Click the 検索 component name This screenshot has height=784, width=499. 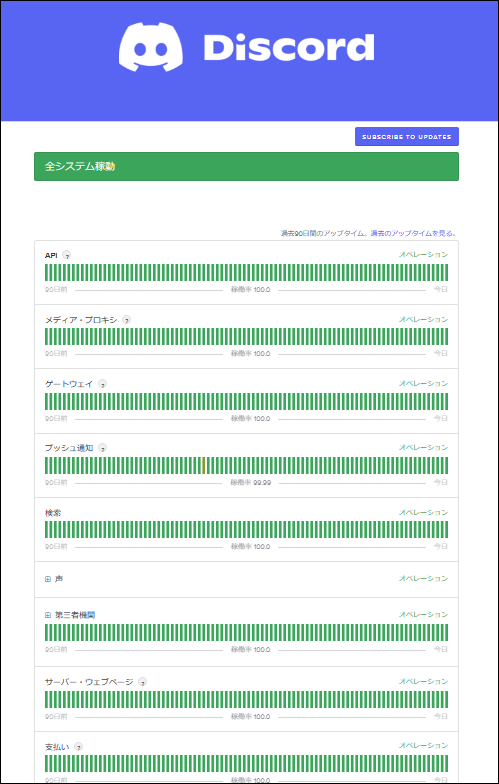pos(53,513)
